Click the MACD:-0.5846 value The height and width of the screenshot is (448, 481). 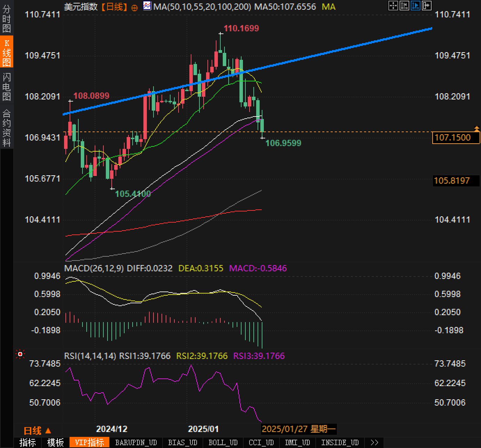[258, 268]
